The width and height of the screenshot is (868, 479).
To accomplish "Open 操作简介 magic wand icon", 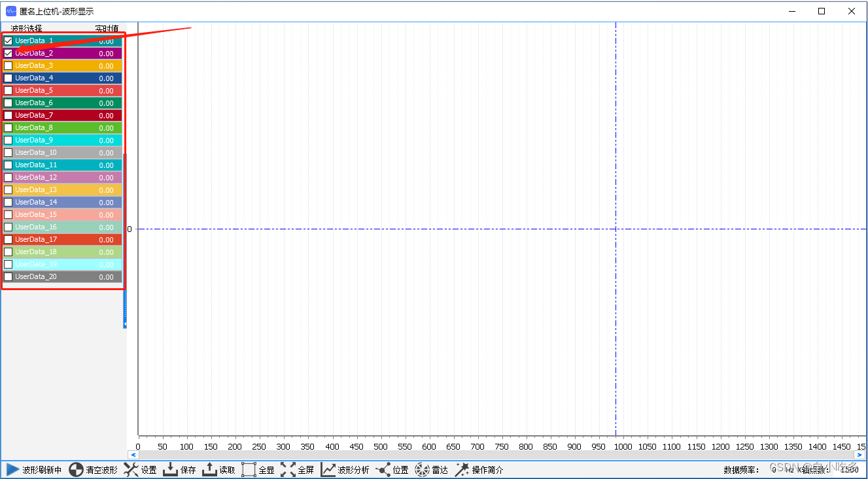I will tap(462, 469).
